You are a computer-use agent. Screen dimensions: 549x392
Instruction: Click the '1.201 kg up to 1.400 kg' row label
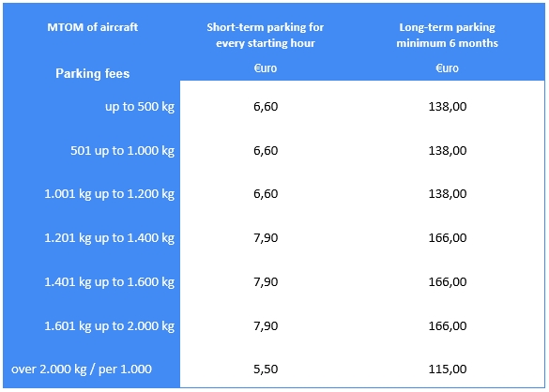(x=109, y=238)
